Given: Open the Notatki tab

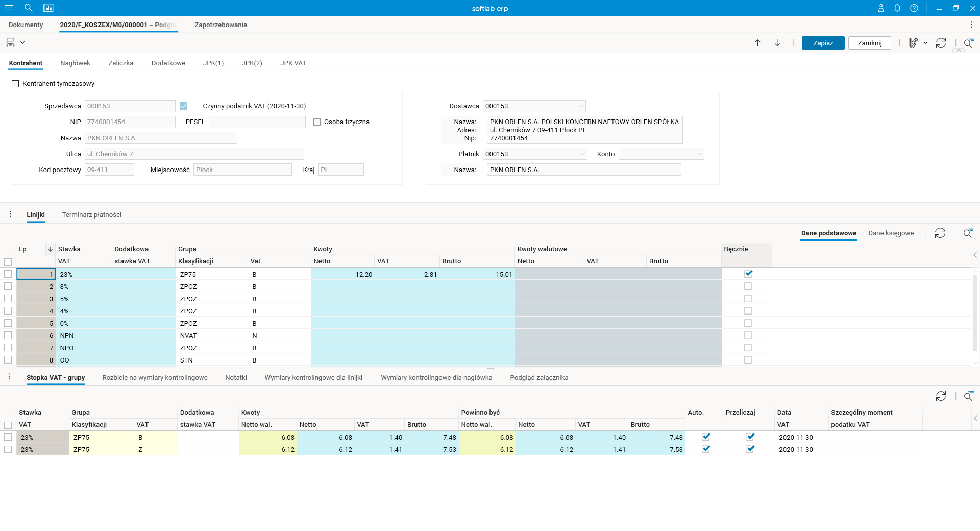Looking at the screenshot, I should coord(236,378).
